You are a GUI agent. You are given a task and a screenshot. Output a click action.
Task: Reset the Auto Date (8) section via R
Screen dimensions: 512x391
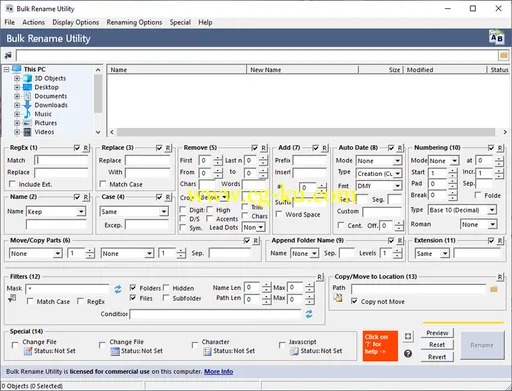(400, 148)
